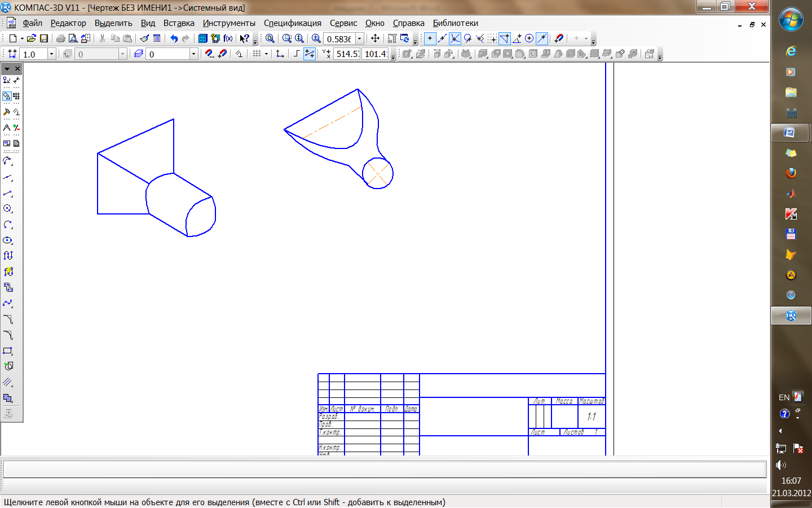This screenshot has width=812, height=508.
Task: Select the Arc tool in side panel
Action: [x=8, y=225]
